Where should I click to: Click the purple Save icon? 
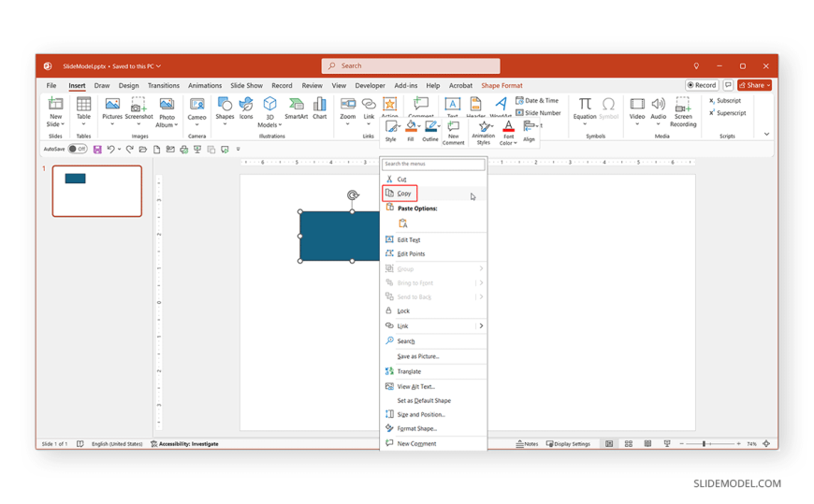coord(97,150)
